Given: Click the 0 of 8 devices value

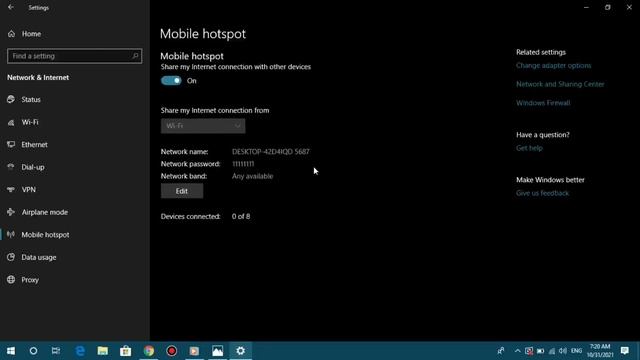Looking at the screenshot, I should pyautogui.click(x=241, y=216).
